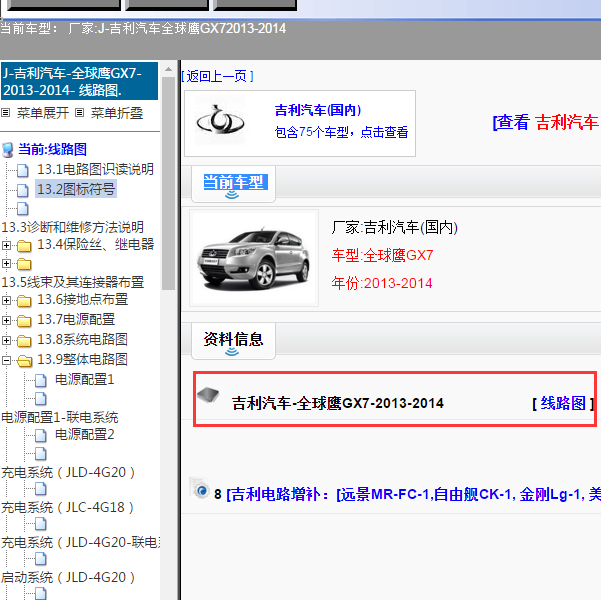Click 年份:2013-2014 red text
Screen dimensions: 601x600
pyautogui.click(x=382, y=283)
